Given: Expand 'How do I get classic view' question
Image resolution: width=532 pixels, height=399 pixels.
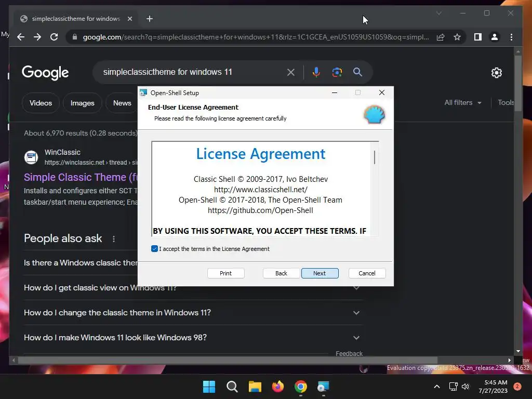Looking at the screenshot, I should pos(192,288).
